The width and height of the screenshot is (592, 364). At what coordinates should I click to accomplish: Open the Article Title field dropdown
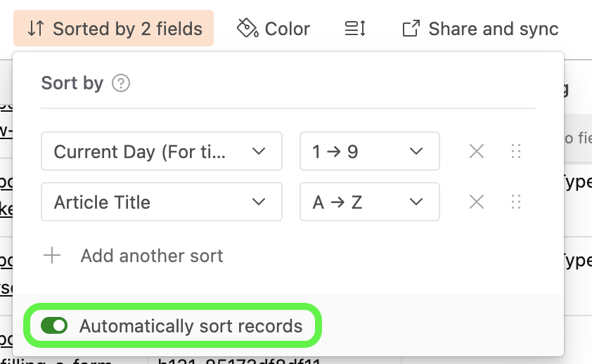(162, 202)
